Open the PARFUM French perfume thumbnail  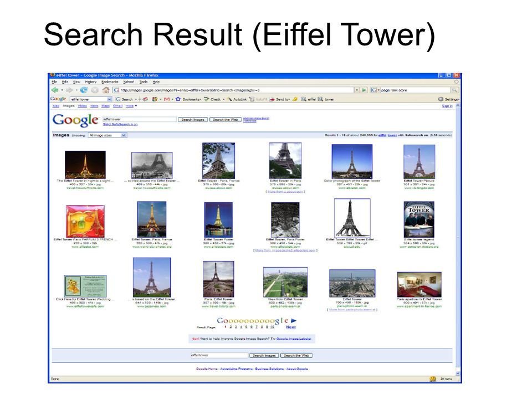click(x=85, y=221)
